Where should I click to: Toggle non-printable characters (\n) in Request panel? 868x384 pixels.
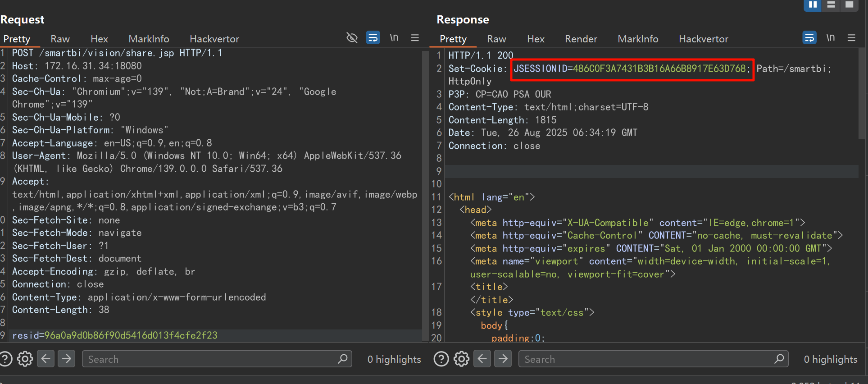[394, 38]
